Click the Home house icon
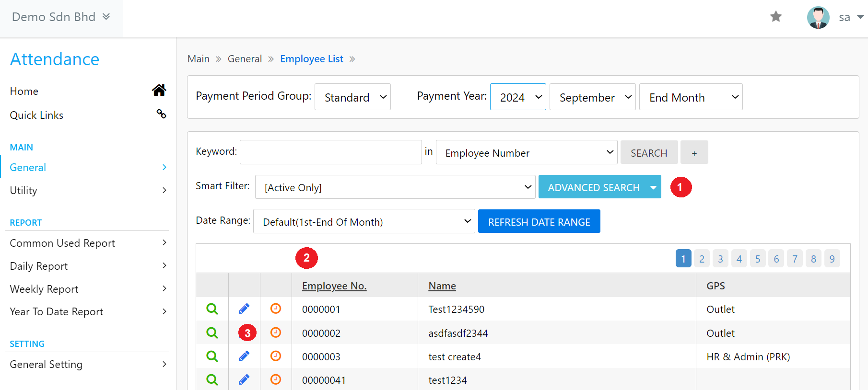Viewport: 868px width, 390px height. 159,90
